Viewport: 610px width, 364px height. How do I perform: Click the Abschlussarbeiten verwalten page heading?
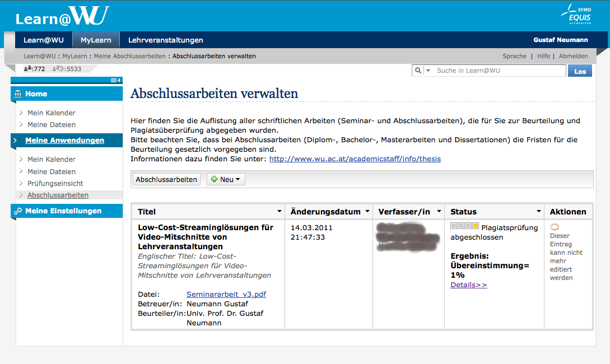215,94
